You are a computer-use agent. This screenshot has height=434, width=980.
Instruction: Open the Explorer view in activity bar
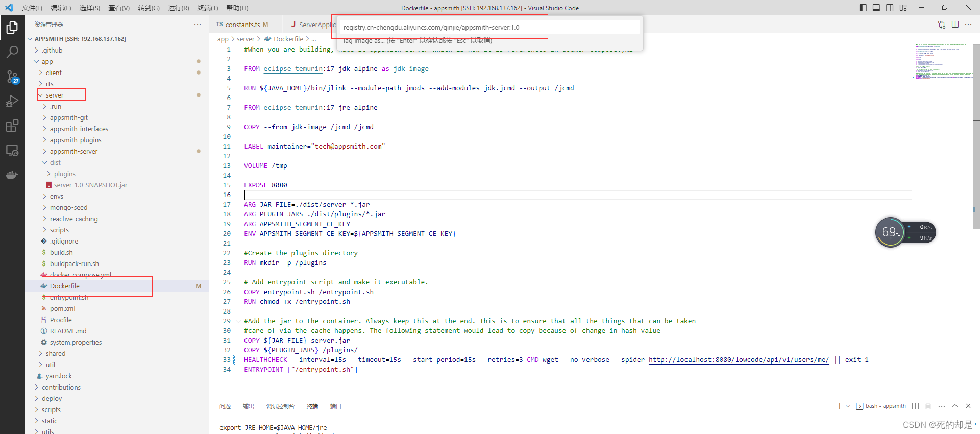point(12,28)
